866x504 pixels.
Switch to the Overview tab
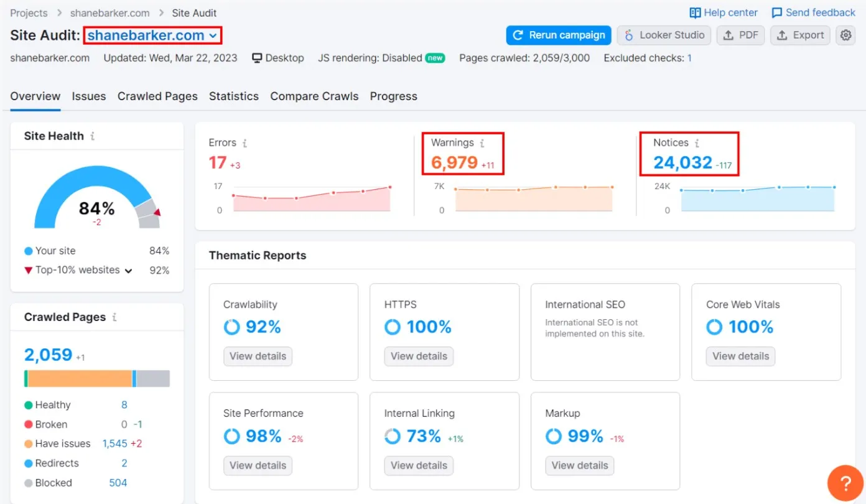tap(35, 96)
